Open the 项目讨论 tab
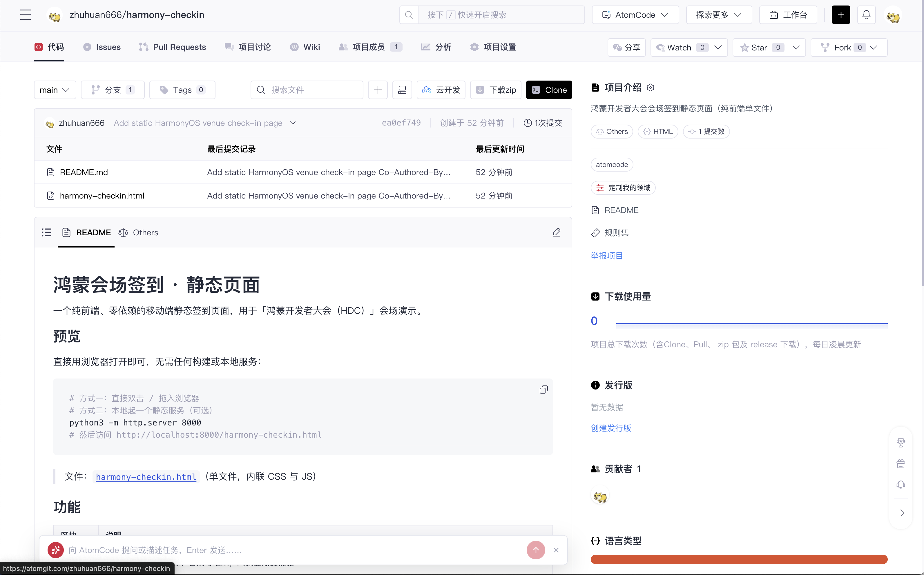This screenshot has height=575, width=924. (x=248, y=47)
